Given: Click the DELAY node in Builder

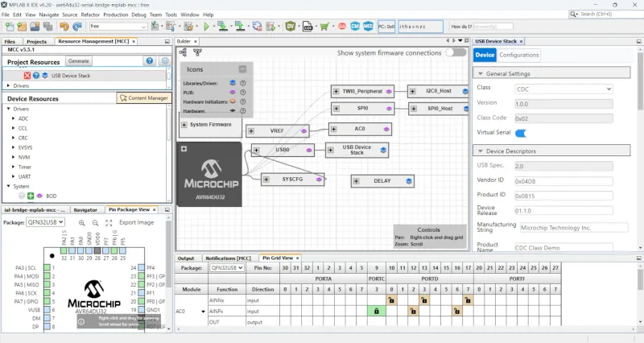Looking at the screenshot, I should [x=382, y=181].
